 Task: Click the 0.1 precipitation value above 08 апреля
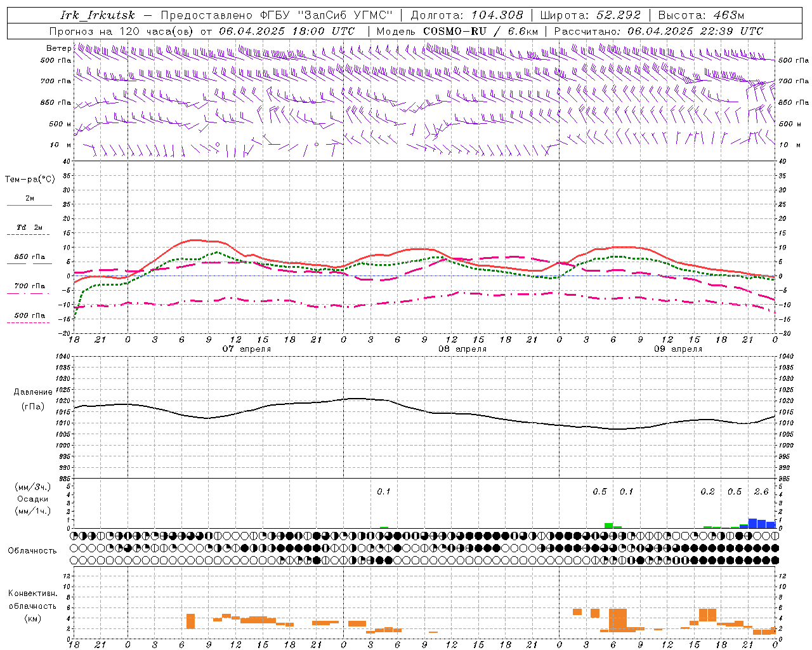pos(384,491)
